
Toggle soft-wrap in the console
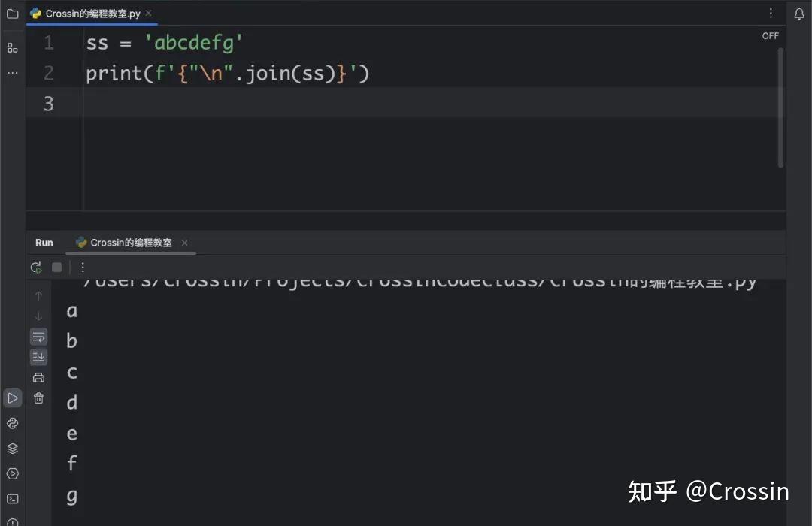tap(38, 337)
